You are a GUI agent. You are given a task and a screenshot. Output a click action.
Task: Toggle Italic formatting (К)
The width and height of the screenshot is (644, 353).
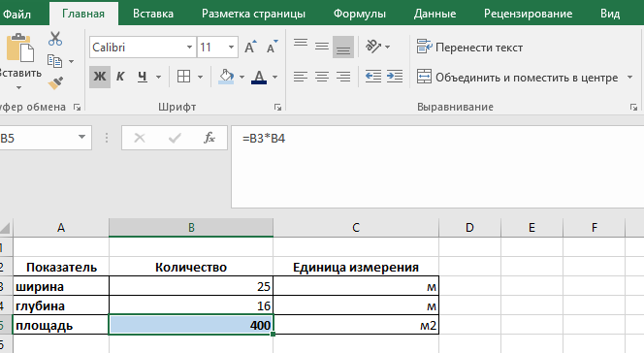[x=120, y=77]
